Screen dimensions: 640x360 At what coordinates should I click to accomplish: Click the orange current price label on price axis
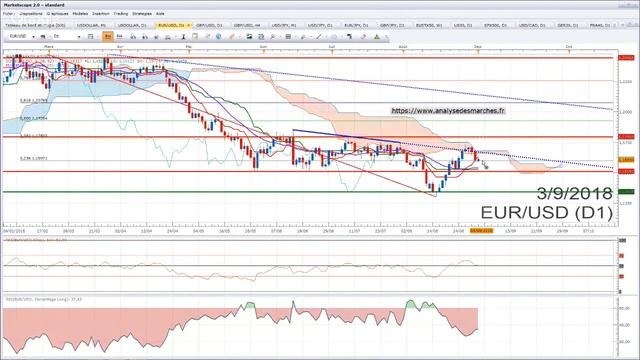coord(626,160)
